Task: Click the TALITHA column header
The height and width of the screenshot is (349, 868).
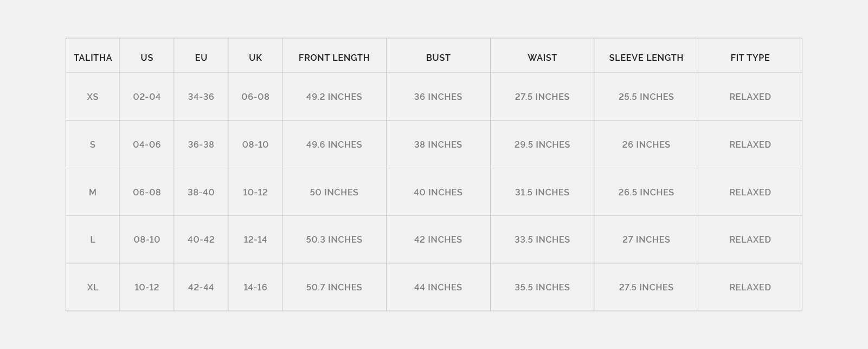Action: [x=93, y=58]
